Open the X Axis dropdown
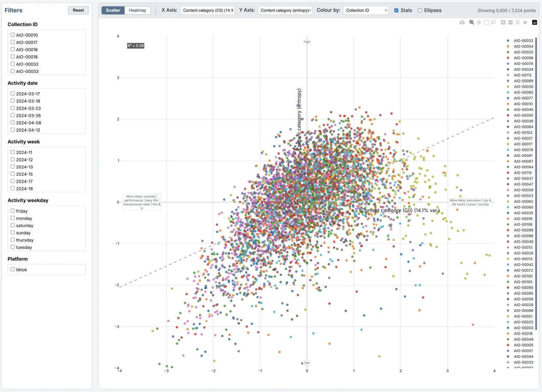542x392 pixels. click(x=208, y=11)
